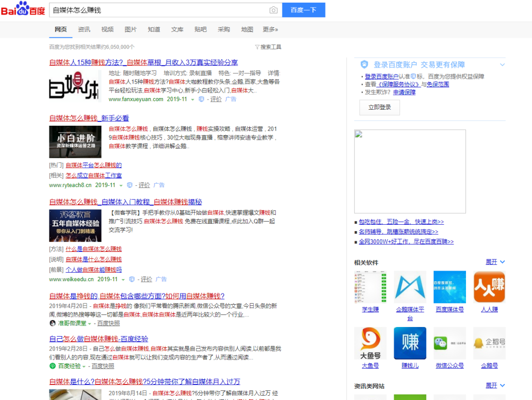Open result 自媒体是挣钱的,自媒体包含哪些方面

pyautogui.click(x=137, y=296)
